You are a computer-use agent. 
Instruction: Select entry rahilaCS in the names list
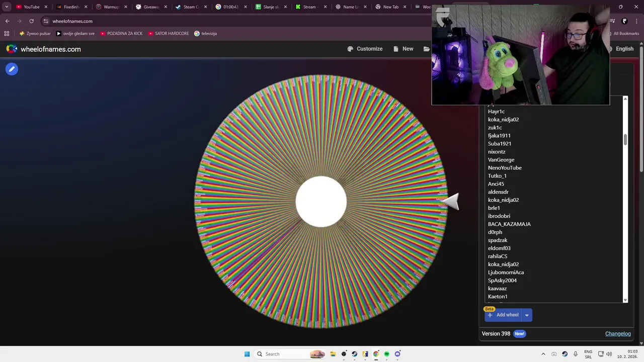[498, 256]
